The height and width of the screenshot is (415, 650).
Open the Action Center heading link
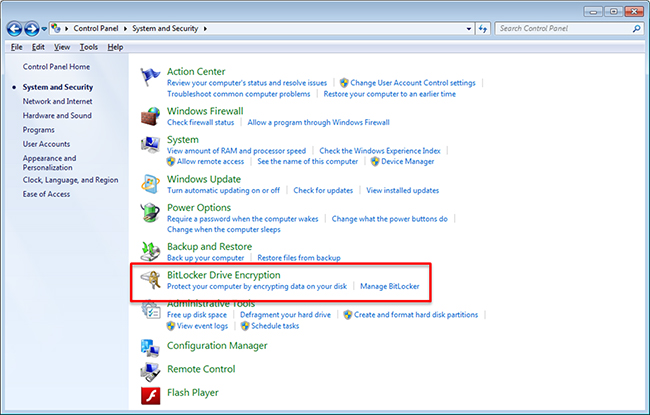(196, 71)
